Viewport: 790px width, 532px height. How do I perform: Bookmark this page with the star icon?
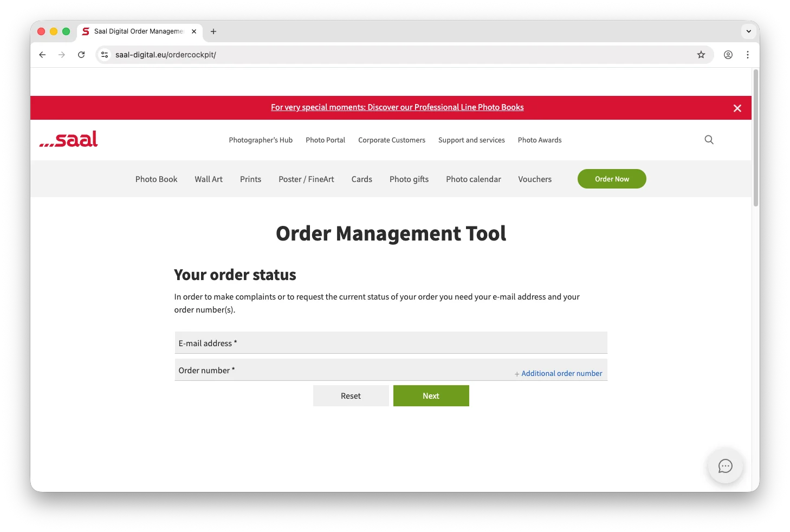tap(701, 55)
